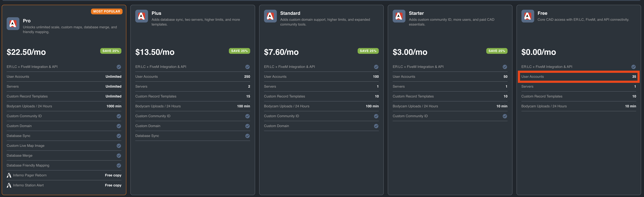This screenshot has width=644, height=197.
Task: Click the Free plan logo icon
Action: 528,16
